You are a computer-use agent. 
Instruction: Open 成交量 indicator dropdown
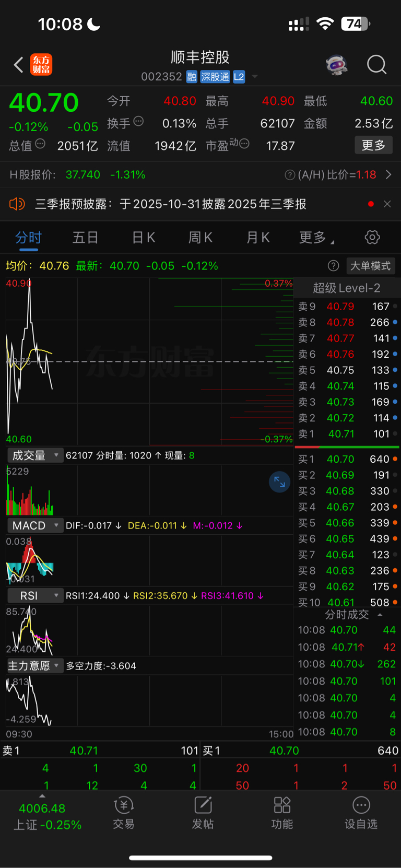[35, 455]
